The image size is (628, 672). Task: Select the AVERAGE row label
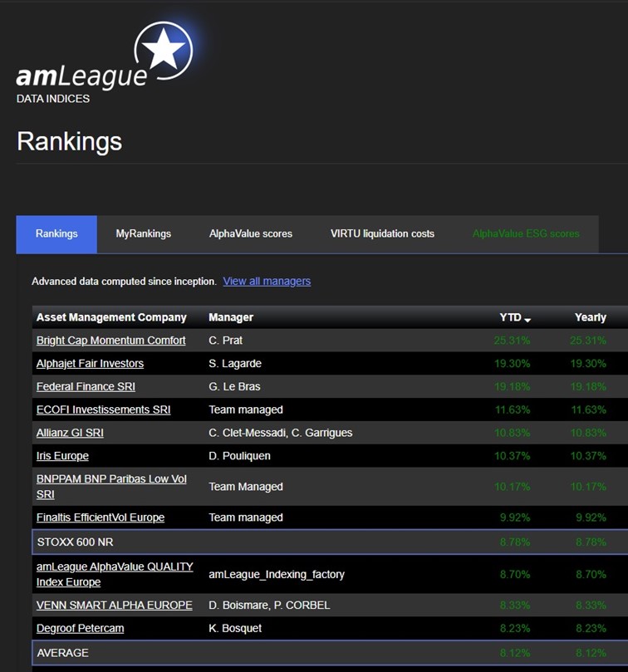pos(63,653)
